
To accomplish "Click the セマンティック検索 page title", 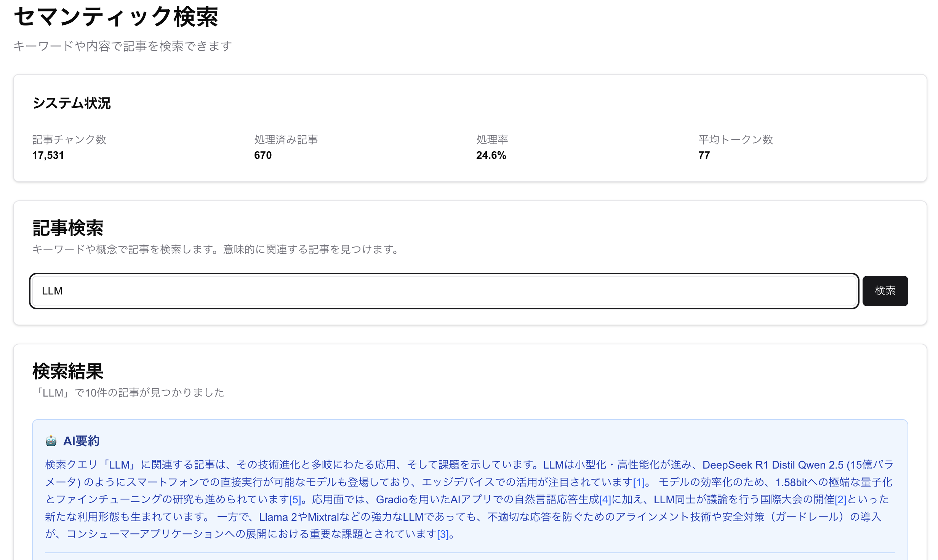I will (x=116, y=17).
